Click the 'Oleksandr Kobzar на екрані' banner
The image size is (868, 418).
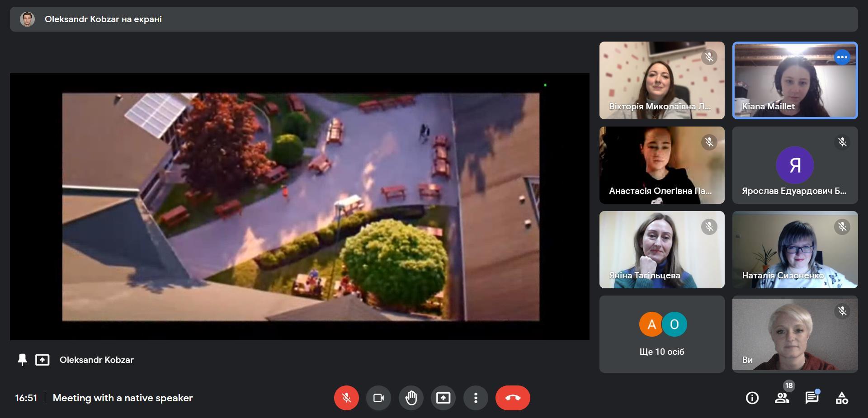434,19
